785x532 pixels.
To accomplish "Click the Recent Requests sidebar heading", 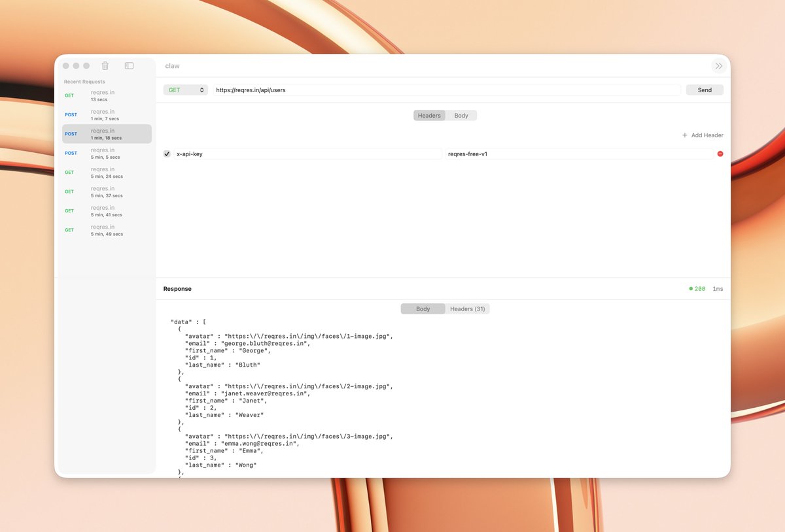I will click(84, 82).
